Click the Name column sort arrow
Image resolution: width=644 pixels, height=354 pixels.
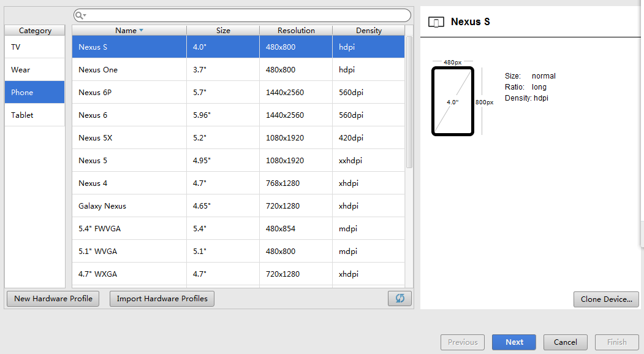[142, 31]
